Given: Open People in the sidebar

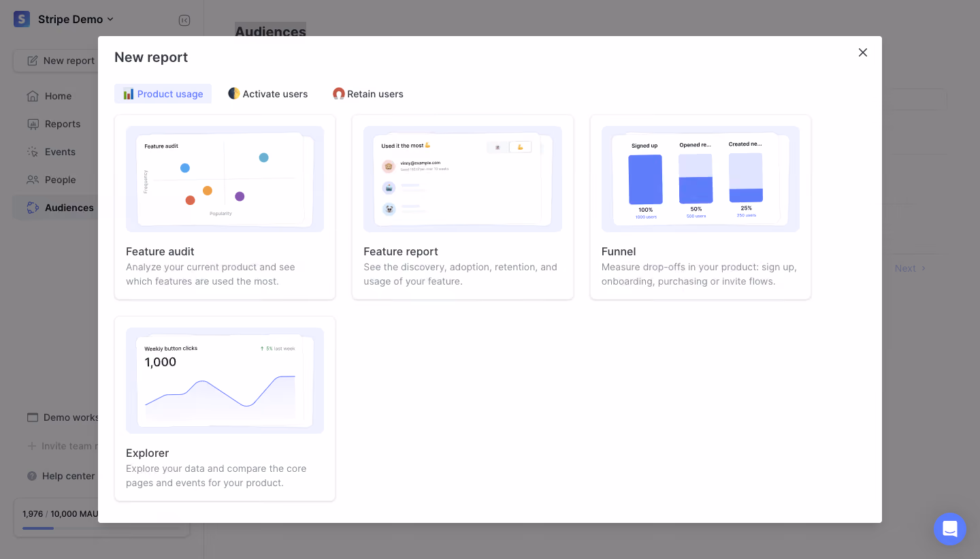Looking at the screenshot, I should 60,180.
